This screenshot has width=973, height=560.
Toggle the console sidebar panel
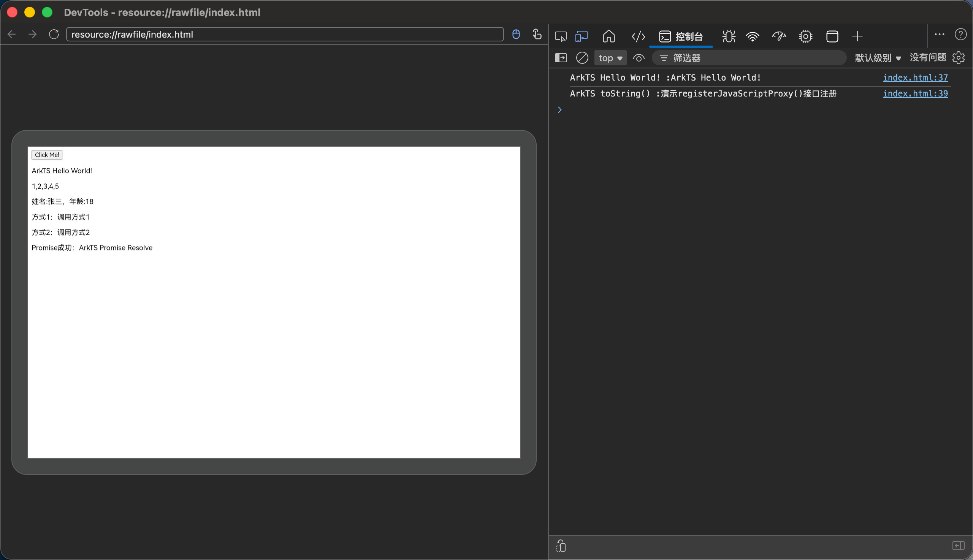pos(561,58)
